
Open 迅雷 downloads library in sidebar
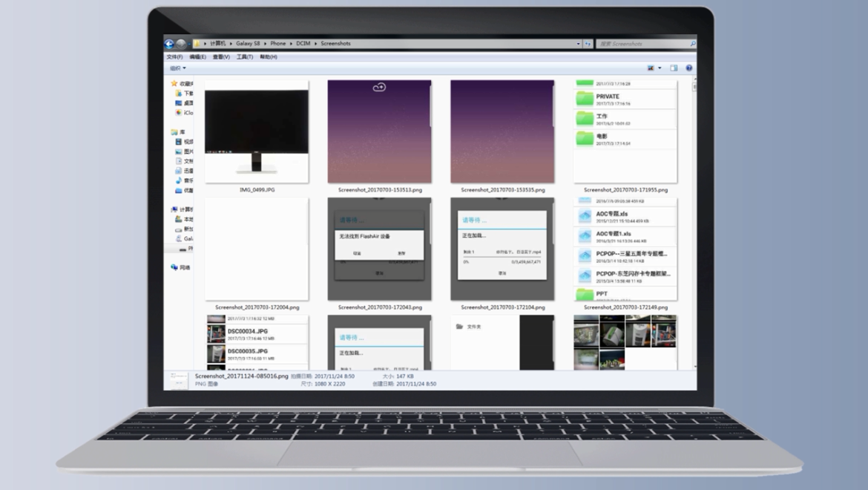tap(184, 171)
